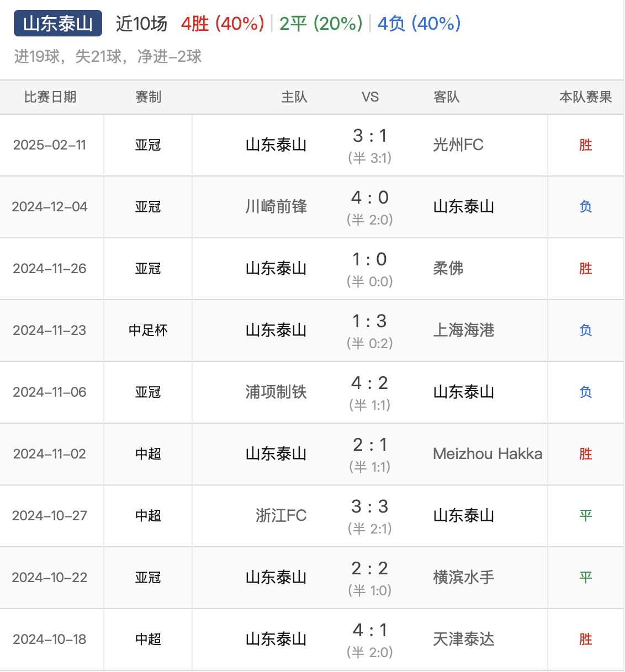Open the 横滨水手 team page
The image size is (625, 672).
pyautogui.click(x=464, y=578)
